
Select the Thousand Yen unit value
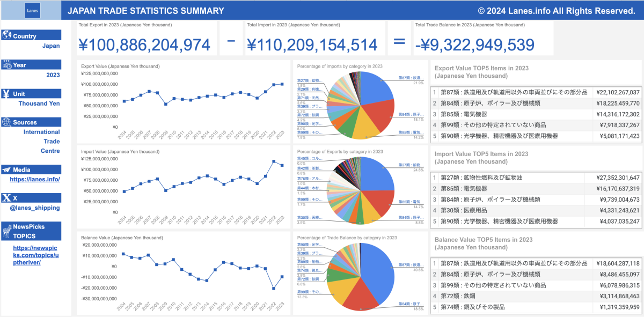pos(39,104)
